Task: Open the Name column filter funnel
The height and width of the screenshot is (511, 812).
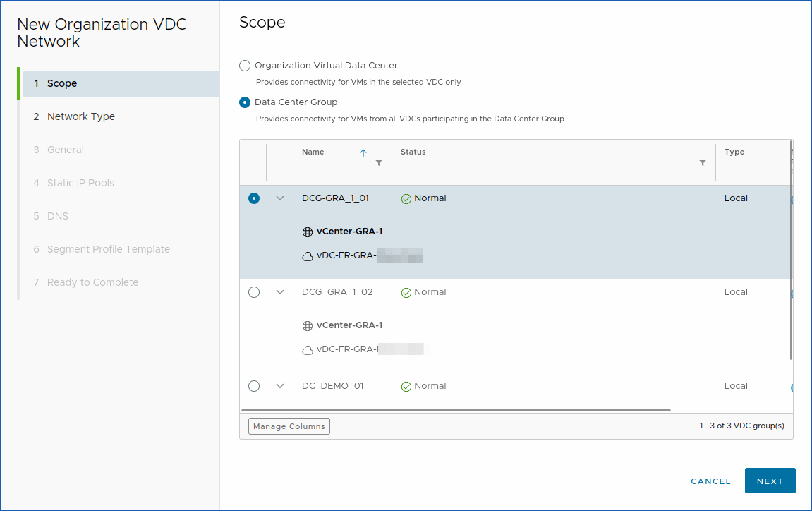Action: tap(379, 162)
